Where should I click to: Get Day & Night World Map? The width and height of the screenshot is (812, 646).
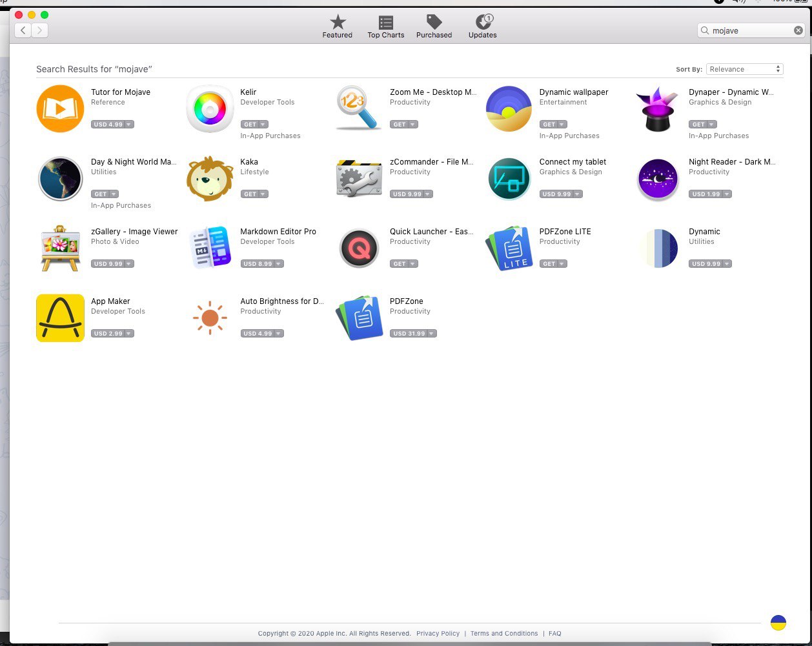point(105,194)
